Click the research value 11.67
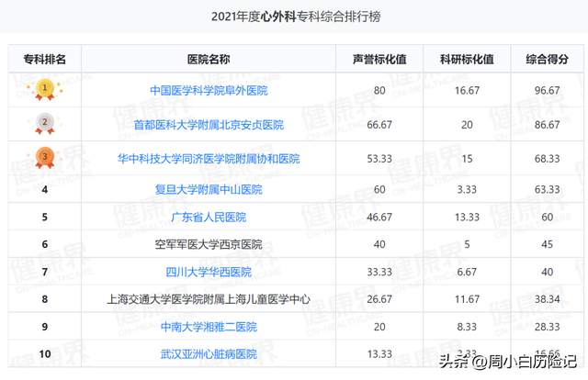588x380 pixels. tap(467, 299)
